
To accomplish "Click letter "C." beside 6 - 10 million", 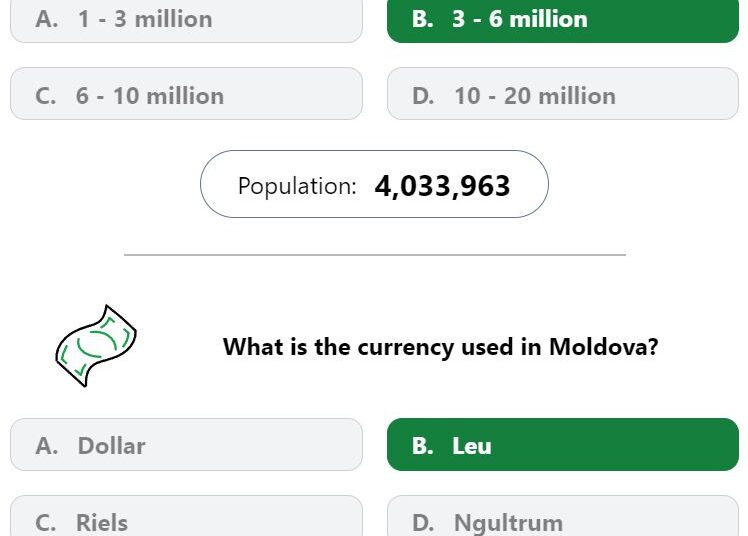I will pos(46,96).
